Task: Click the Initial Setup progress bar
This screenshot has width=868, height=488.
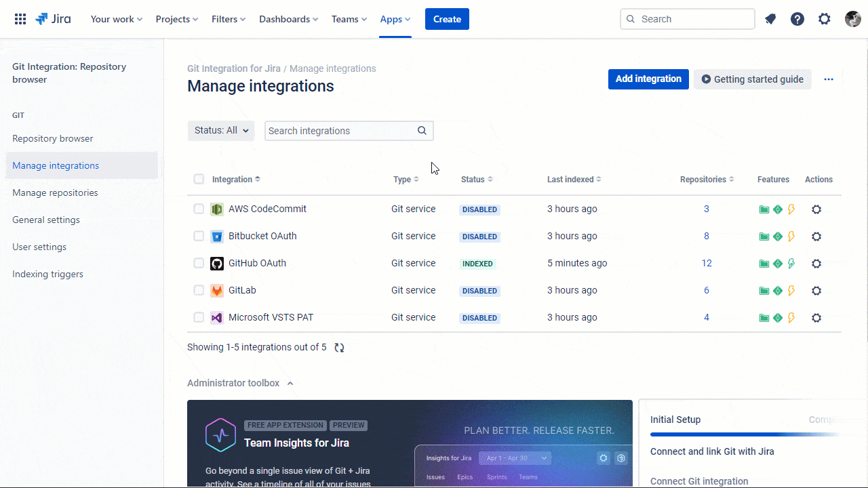Action: point(745,434)
